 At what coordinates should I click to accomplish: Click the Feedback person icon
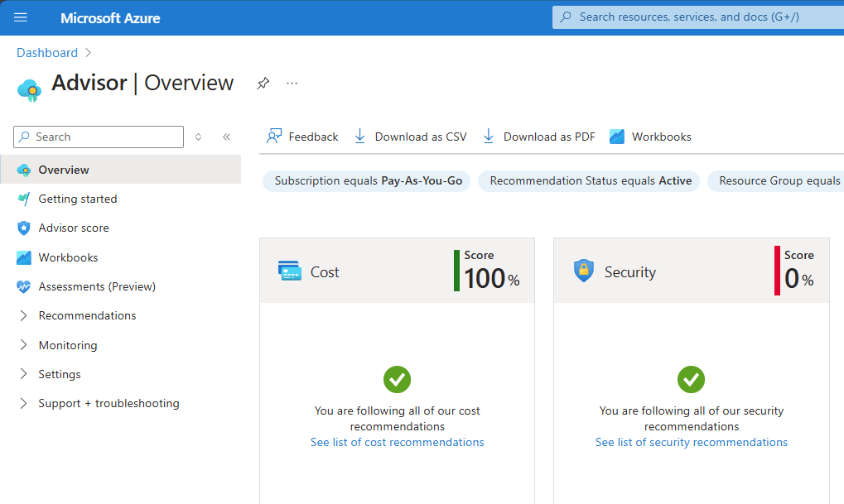(274, 137)
